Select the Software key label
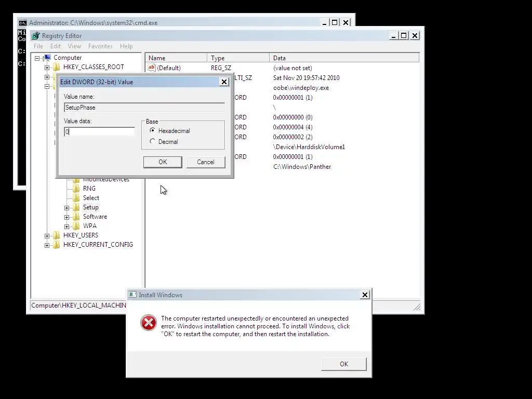 pyautogui.click(x=95, y=217)
